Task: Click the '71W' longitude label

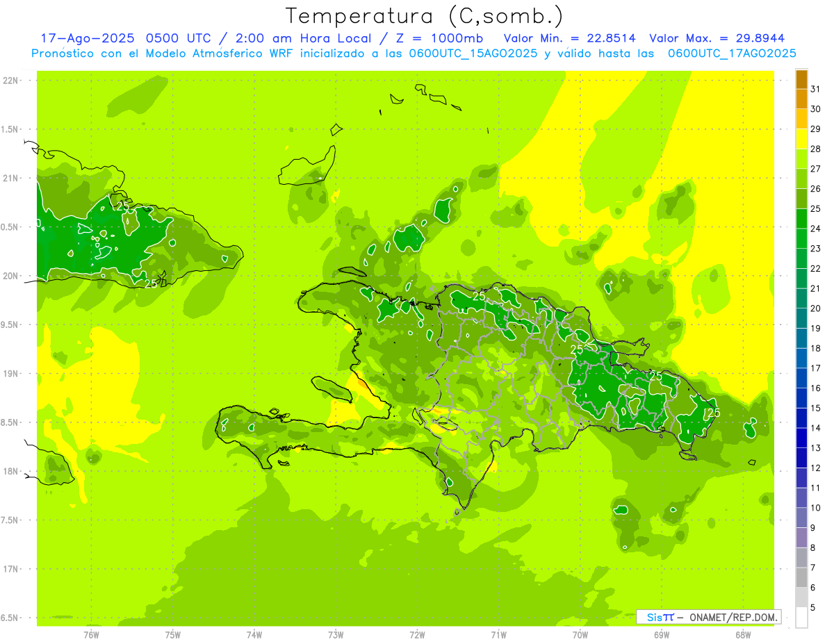Action: coord(498,635)
